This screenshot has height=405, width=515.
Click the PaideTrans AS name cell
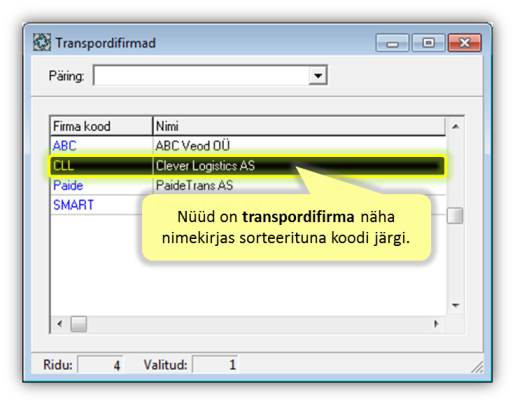(x=194, y=185)
